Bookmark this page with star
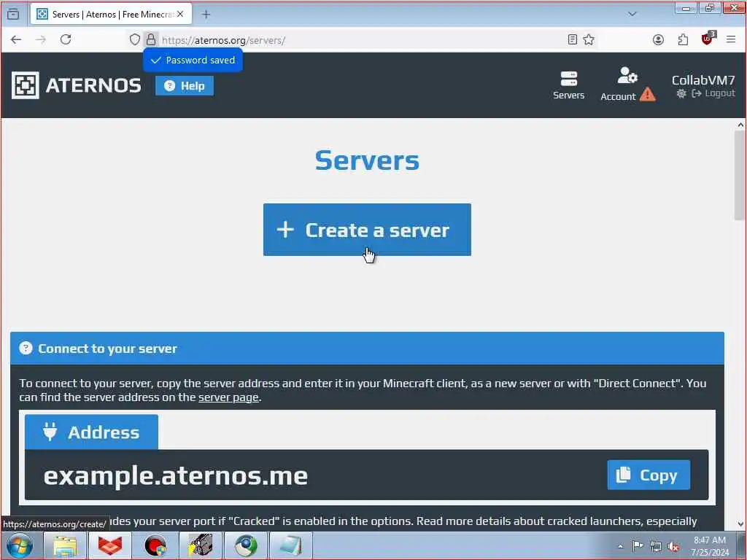The width and height of the screenshot is (747, 560). tap(589, 39)
